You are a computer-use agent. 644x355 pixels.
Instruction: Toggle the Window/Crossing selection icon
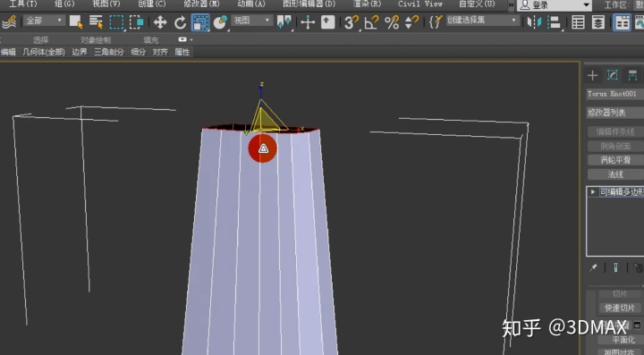(136, 22)
